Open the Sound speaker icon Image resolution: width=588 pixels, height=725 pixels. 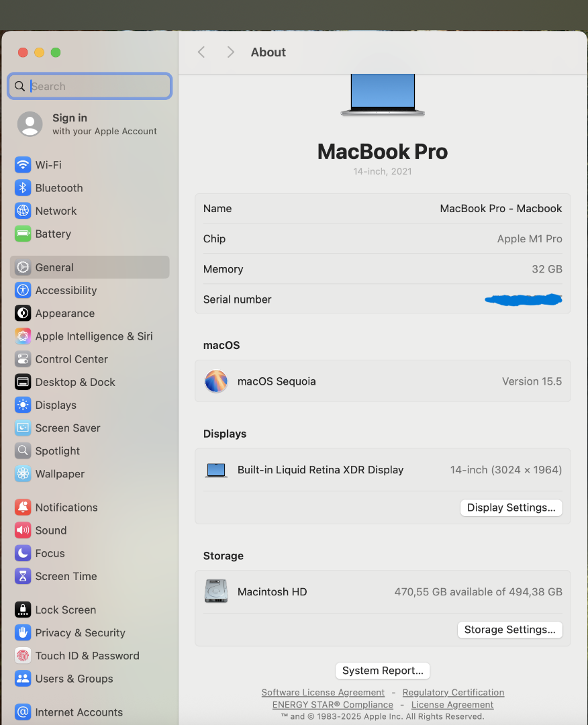23,530
